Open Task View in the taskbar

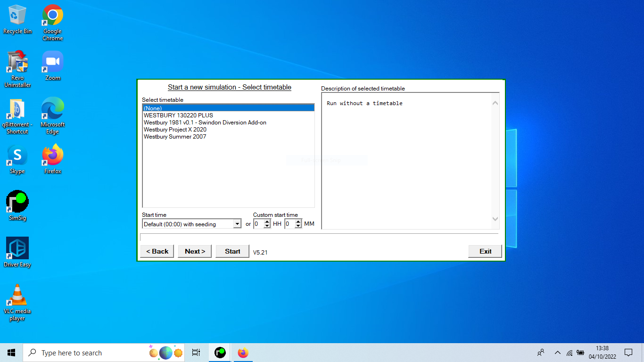[x=196, y=353]
